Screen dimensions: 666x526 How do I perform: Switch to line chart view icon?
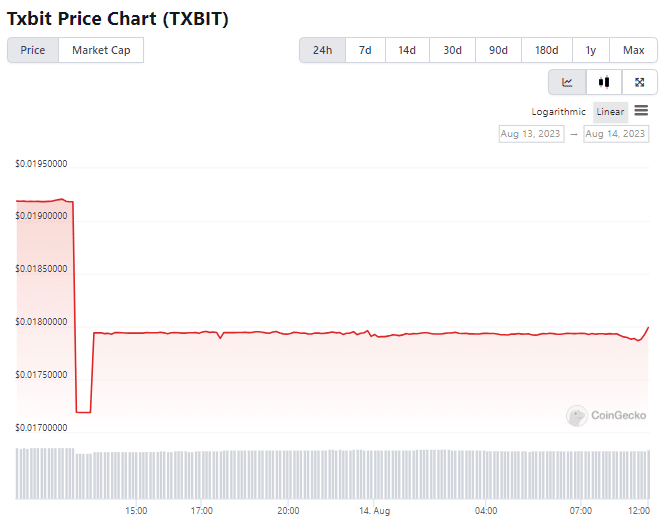tap(567, 82)
